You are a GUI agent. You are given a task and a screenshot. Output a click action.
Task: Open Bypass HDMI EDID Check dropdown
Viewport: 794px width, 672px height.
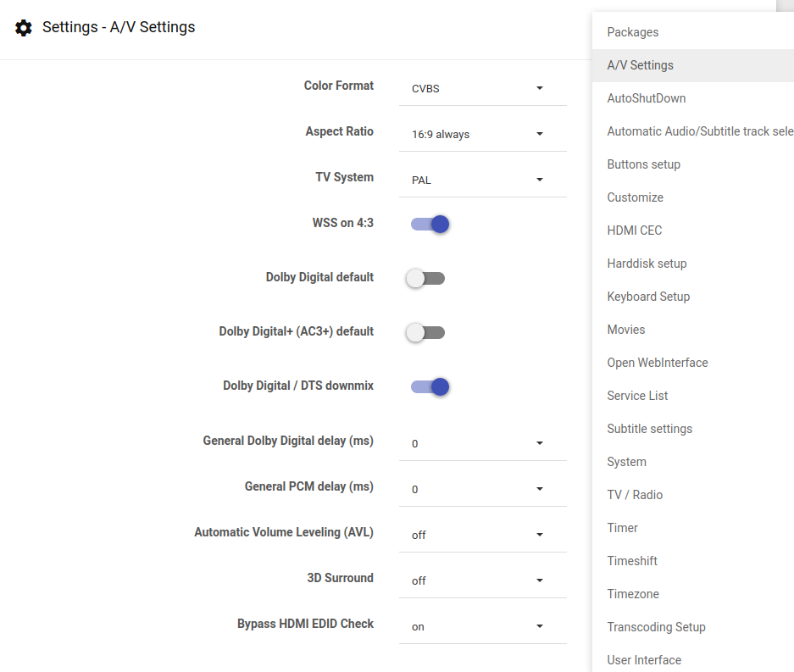point(481,626)
